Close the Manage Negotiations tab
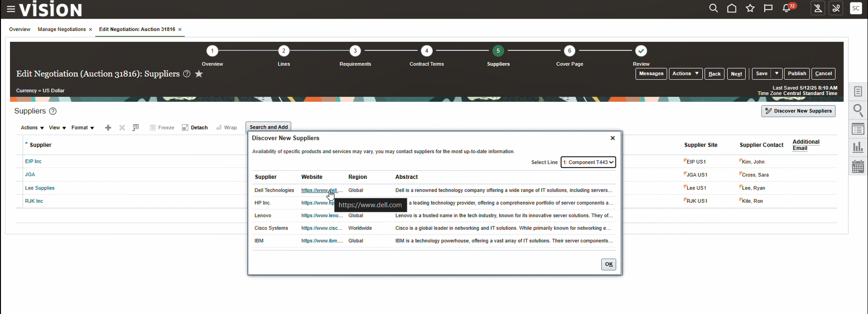 click(91, 29)
